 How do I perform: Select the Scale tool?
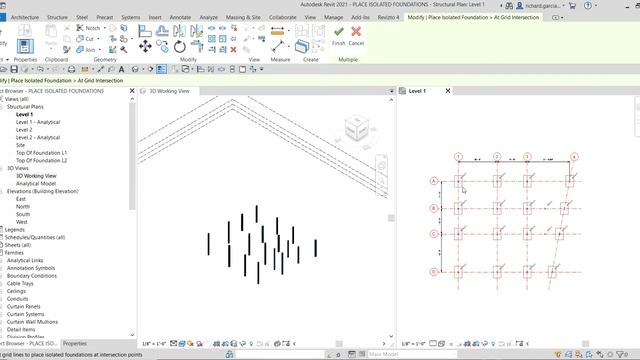point(222,39)
